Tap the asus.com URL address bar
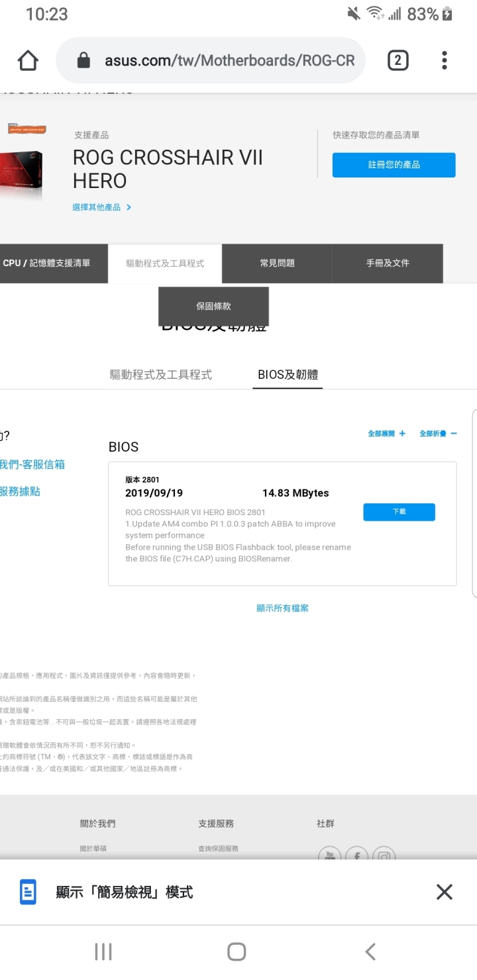This screenshot has height=980, width=477. (x=211, y=61)
